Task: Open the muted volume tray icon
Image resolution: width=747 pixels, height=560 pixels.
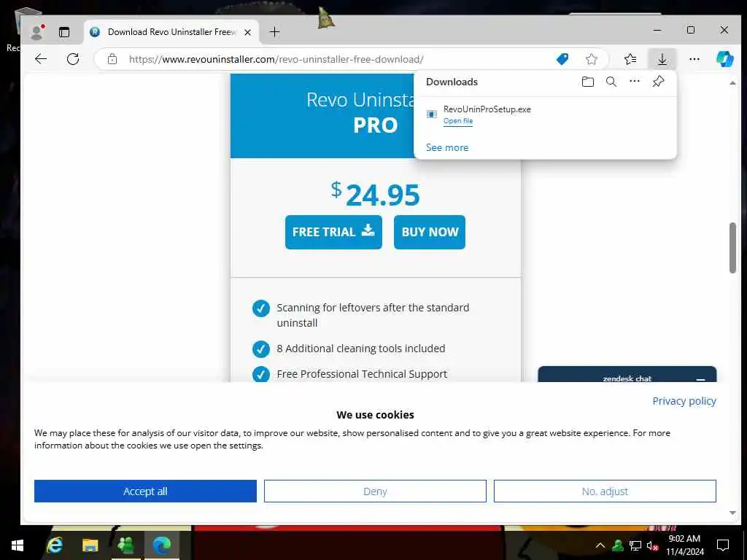Action: pos(652,545)
